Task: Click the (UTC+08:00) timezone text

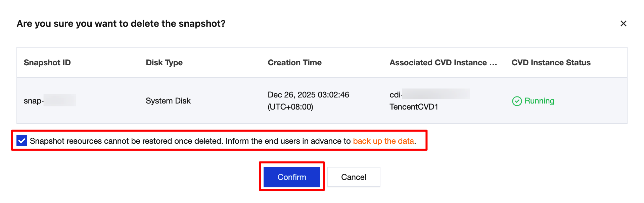Action: click(290, 107)
